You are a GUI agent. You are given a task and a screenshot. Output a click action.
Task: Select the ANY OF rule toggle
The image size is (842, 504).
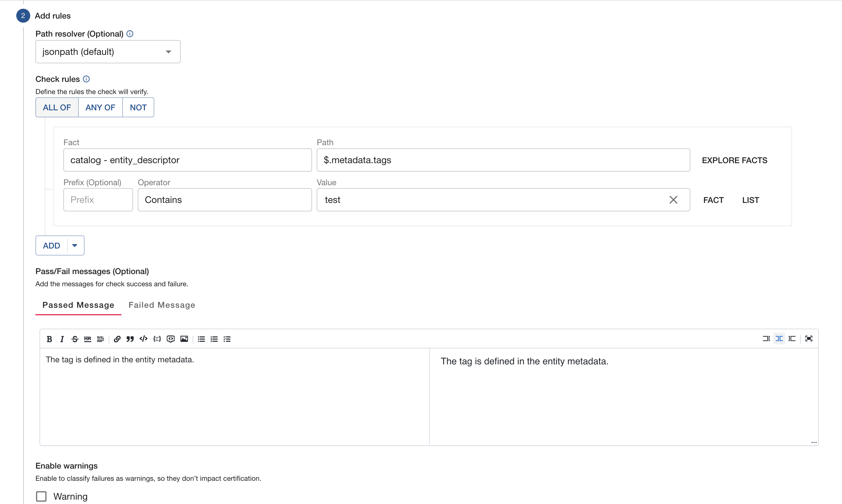[100, 107]
